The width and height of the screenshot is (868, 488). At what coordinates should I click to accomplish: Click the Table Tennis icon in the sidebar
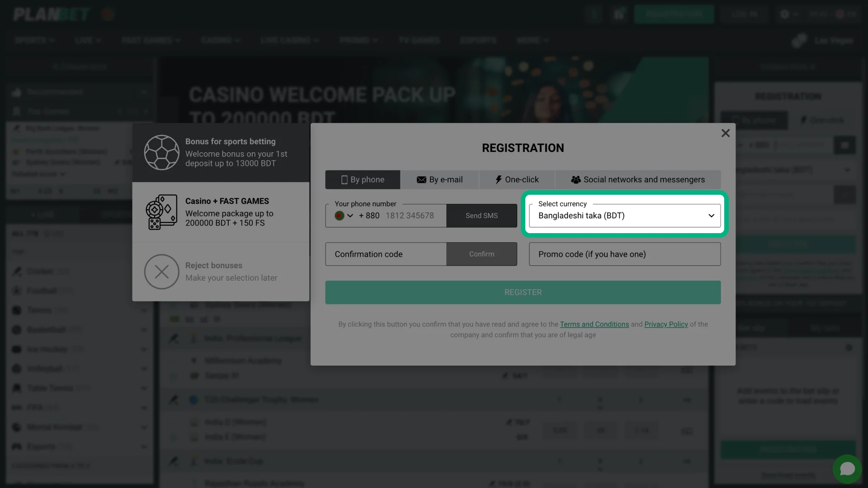(17, 388)
